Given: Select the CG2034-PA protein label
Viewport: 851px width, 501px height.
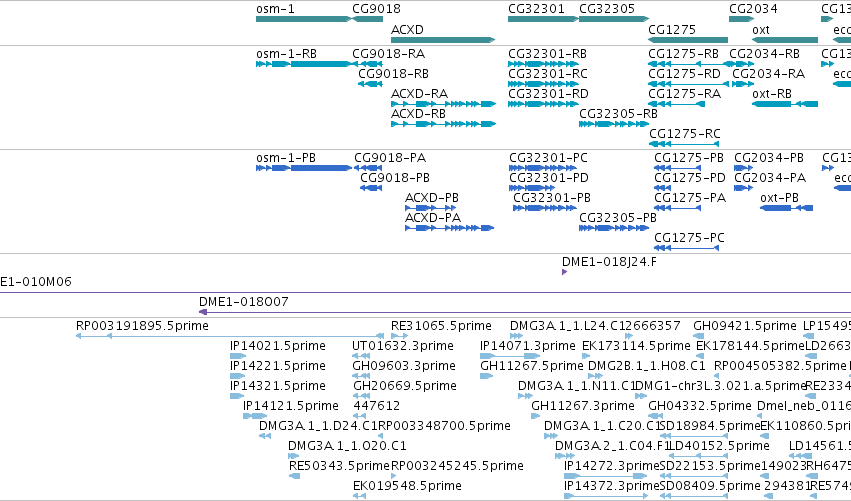Looking at the screenshot, I should click(770, 178).
